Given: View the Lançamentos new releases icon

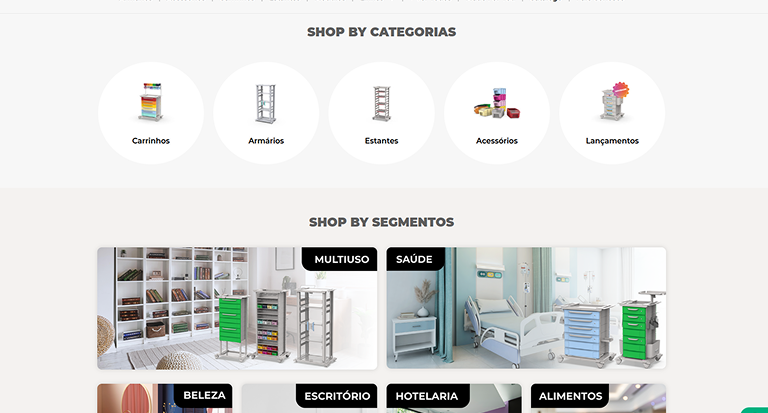Looking at the screenshot, I should 614,101.
